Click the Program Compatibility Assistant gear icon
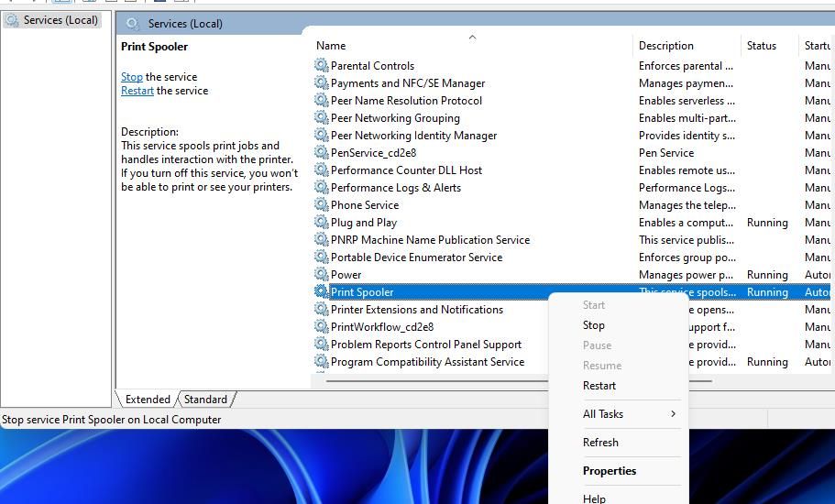The width and height of the screenshot is (835, 504). click(321, 361)
